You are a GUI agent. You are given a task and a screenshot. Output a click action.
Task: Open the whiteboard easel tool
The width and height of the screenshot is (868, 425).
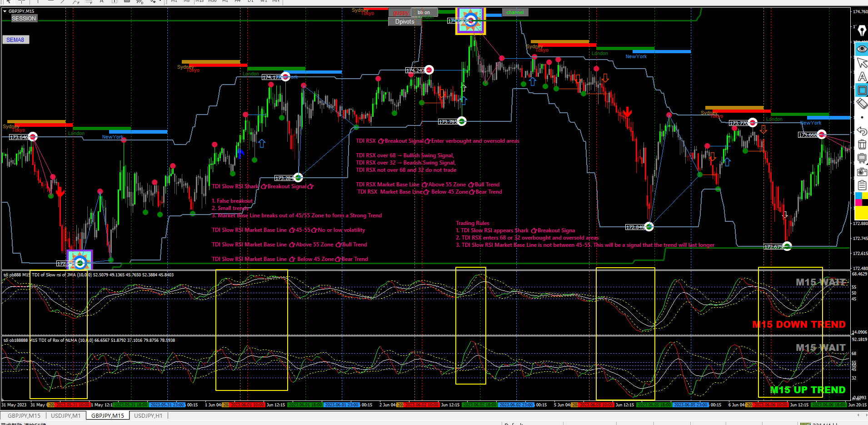(862, 158)
